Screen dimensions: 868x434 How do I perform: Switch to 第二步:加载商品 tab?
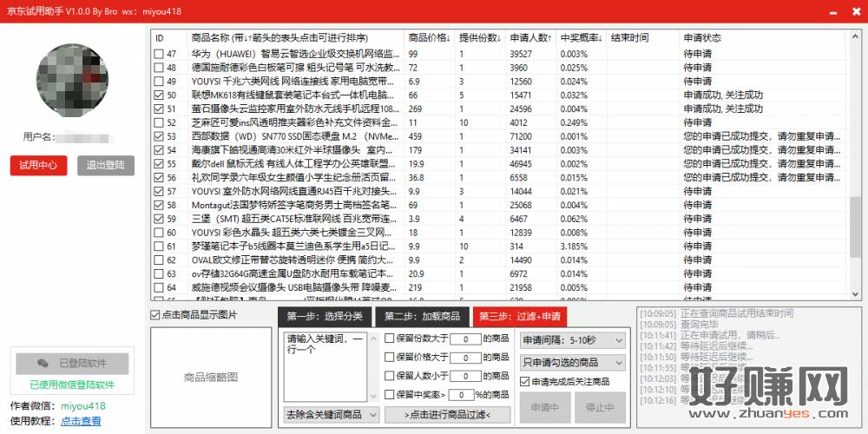(423, 317)
